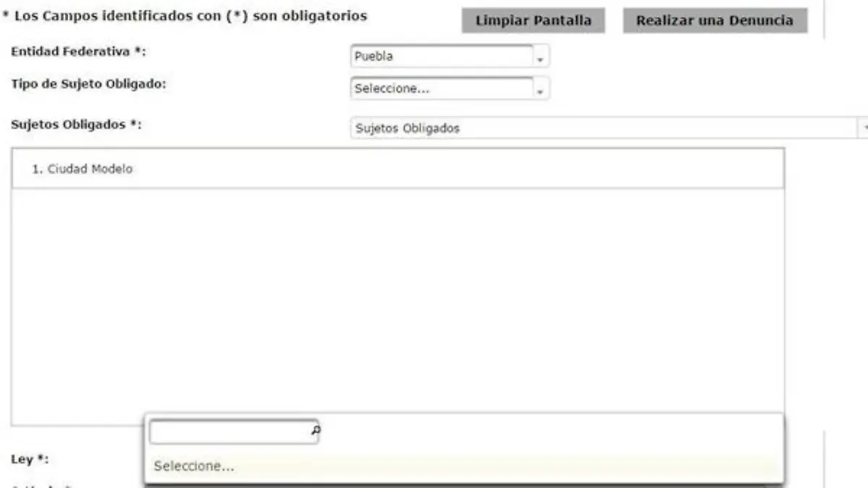The image size is (868, 488).
Task: Focus the search box in the open dropdown popup
Action: (x=229, y=432)
